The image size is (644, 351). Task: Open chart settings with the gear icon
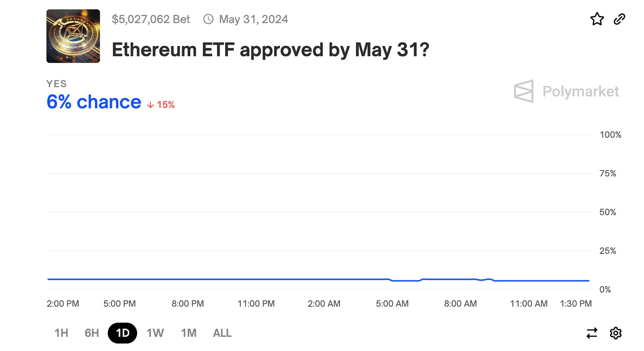pos(615,333)
